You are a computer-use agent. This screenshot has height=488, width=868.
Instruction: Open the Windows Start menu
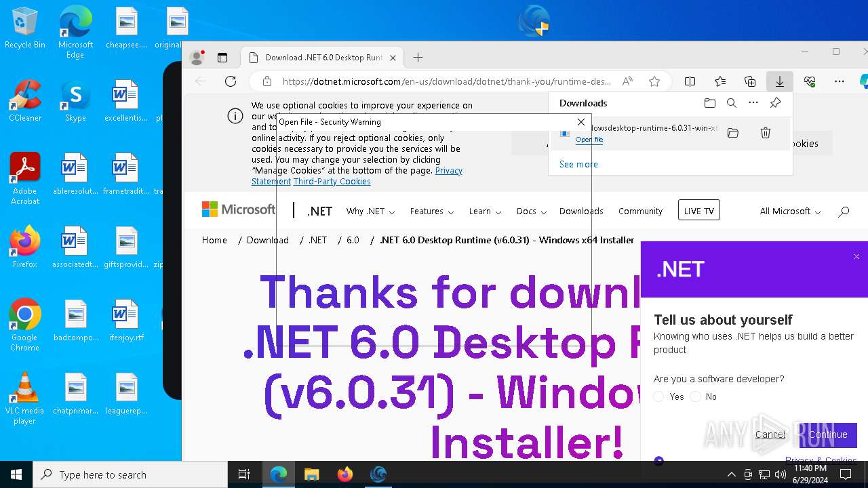tap(16, 474)
